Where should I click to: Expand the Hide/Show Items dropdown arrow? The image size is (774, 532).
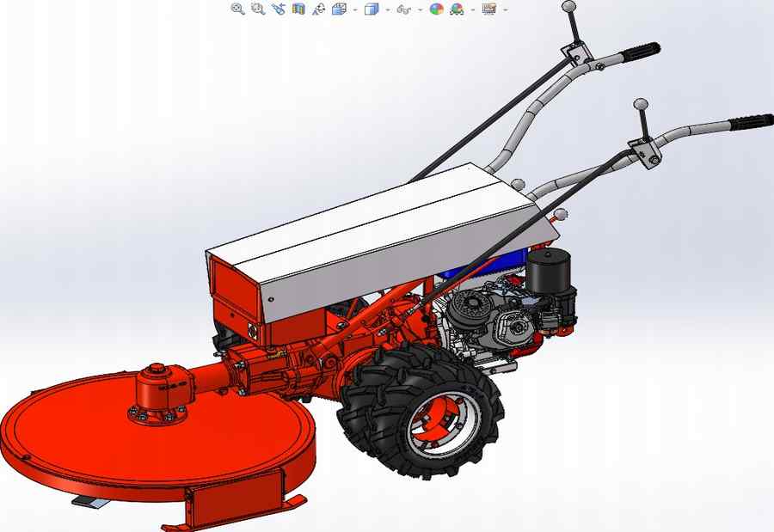[x=420, y=9]
